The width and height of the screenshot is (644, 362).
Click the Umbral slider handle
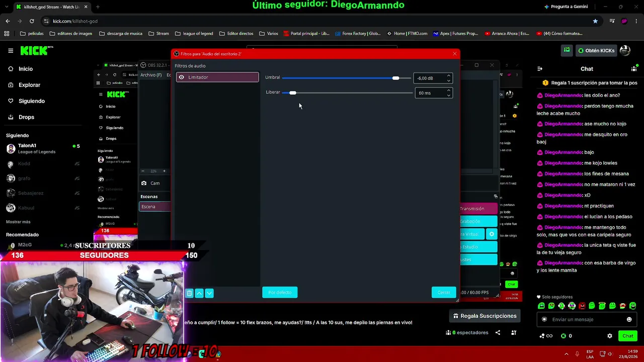pos(396,78)
